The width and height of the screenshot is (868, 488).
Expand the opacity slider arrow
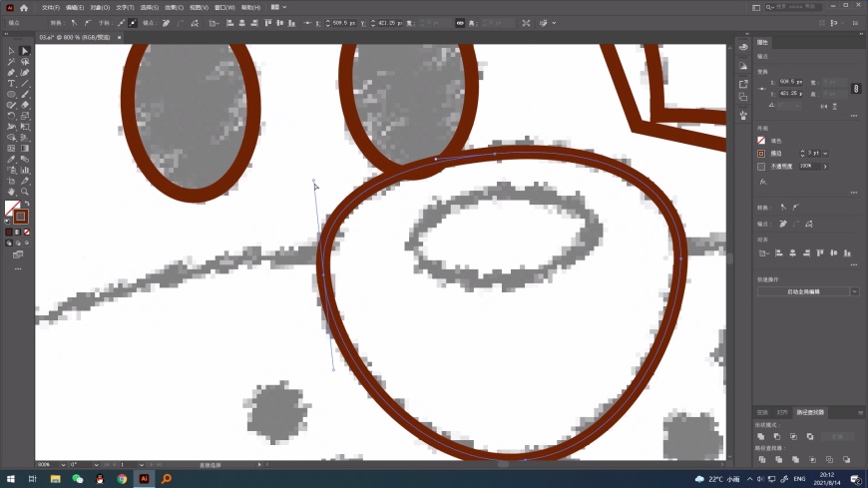pyautogui.click(x=825, y=167)
